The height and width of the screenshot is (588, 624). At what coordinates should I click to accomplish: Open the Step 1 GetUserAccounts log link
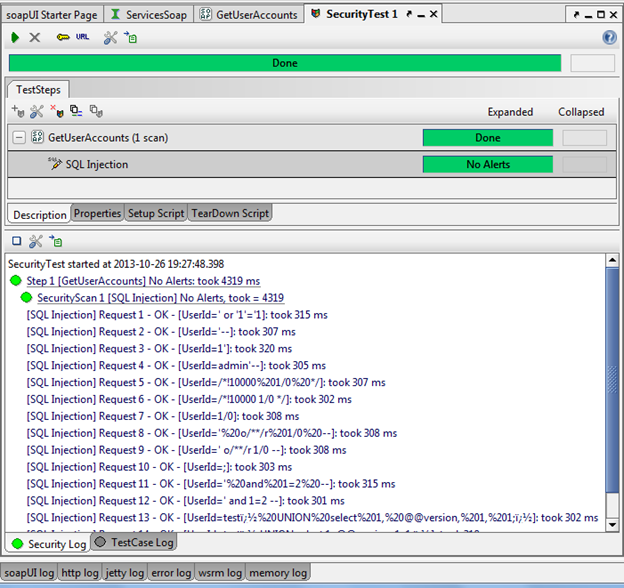coord(143,281)
